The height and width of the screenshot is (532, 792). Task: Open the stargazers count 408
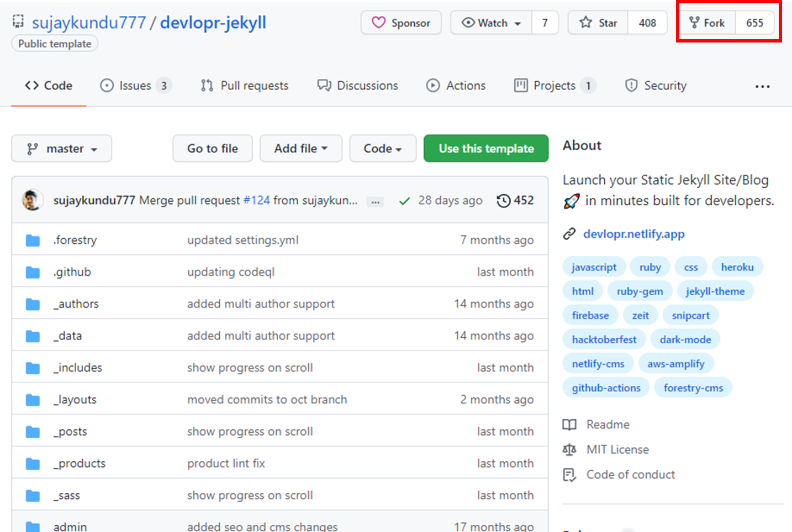(x=647, y=23)
